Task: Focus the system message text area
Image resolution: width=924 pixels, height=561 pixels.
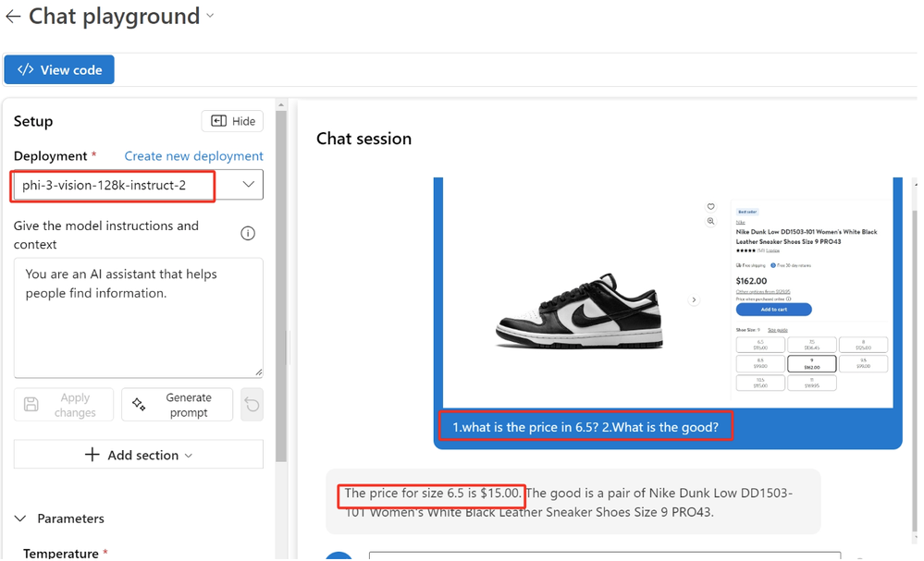Action: 139,318
